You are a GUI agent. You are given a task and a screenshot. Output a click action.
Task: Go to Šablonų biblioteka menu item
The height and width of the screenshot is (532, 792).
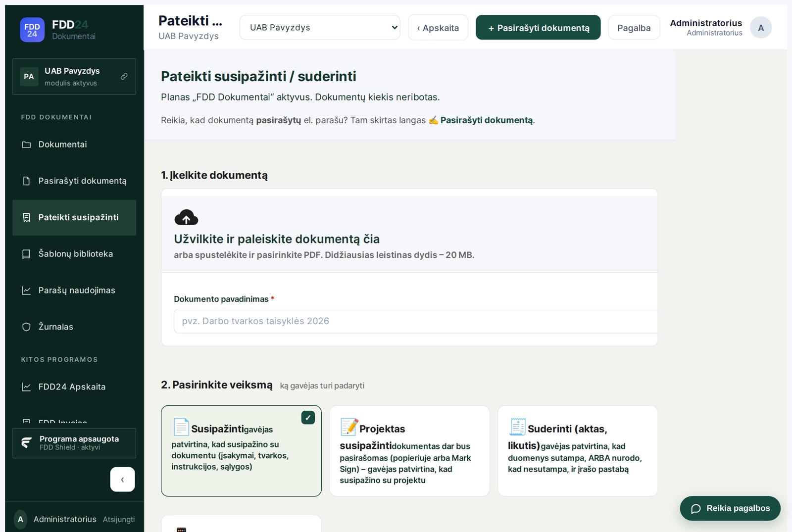tap(74, 254)
